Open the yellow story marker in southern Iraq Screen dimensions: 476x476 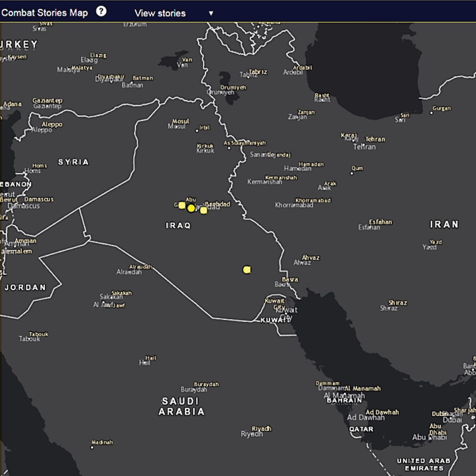[x=247, y=270]
